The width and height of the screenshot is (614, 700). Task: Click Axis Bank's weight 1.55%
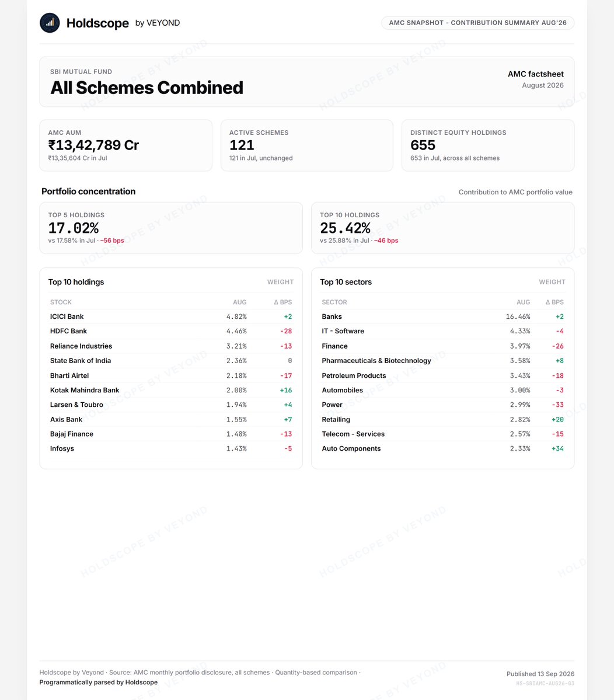click(236, 420)
